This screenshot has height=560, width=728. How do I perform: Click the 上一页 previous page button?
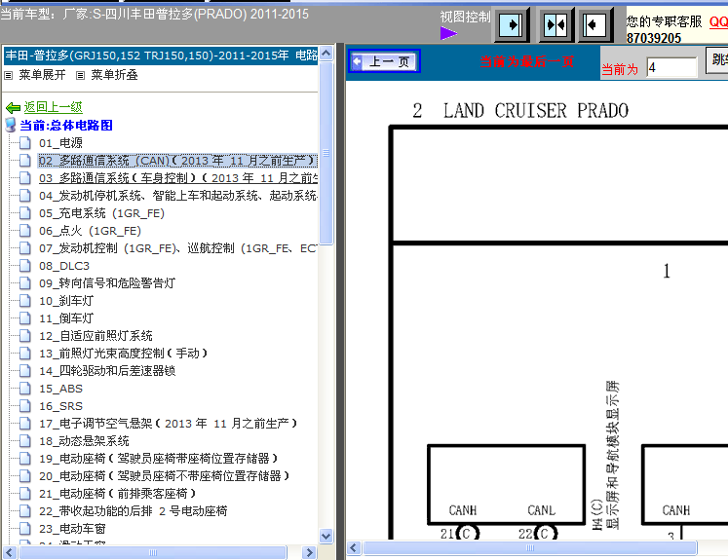point(384,61)
